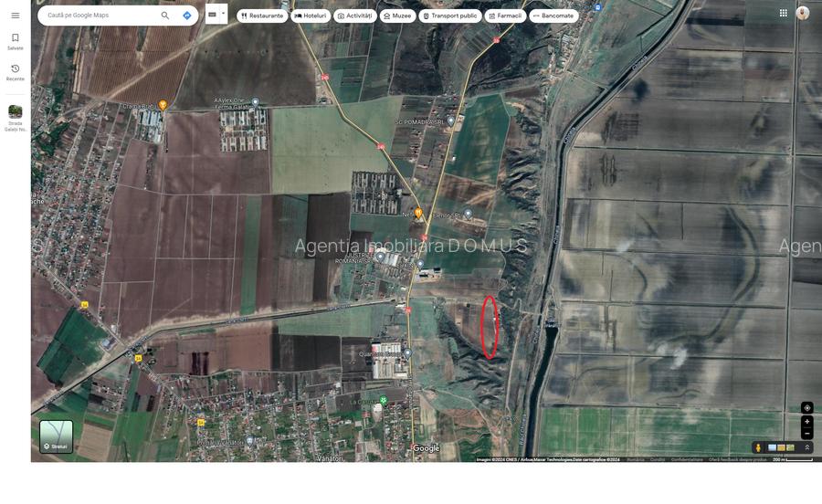This screenshot has height=504, width=822.
Task: Center map on my location
Action: click(x=806, y=408)
